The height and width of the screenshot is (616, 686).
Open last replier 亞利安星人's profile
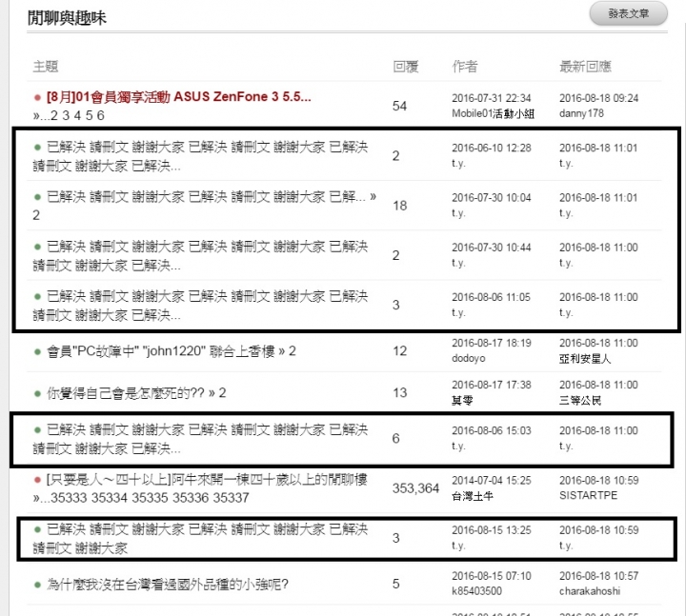[585, 359]
